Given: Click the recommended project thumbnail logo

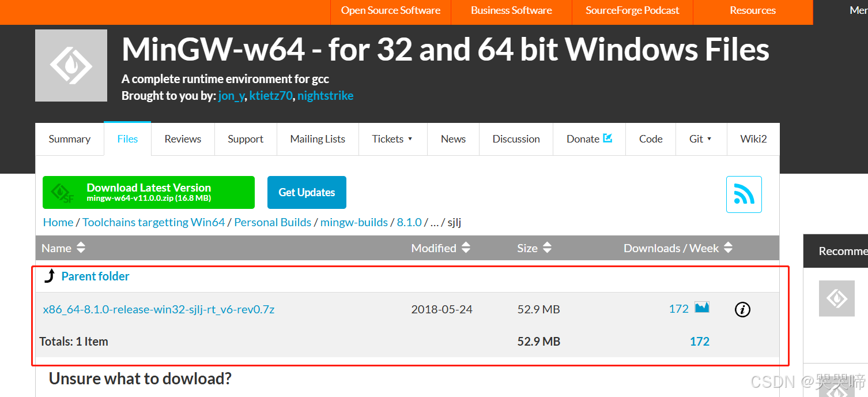Looking at the screenshot, I should click(837, 299).
